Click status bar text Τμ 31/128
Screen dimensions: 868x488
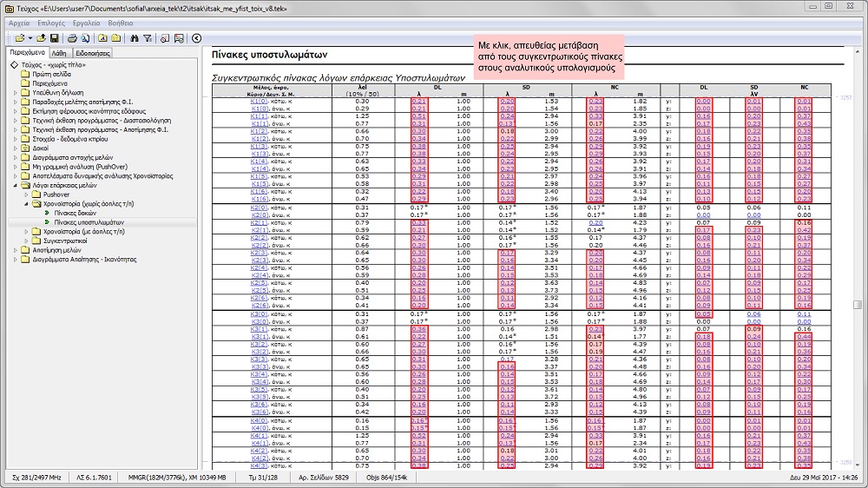coord(263,477)
